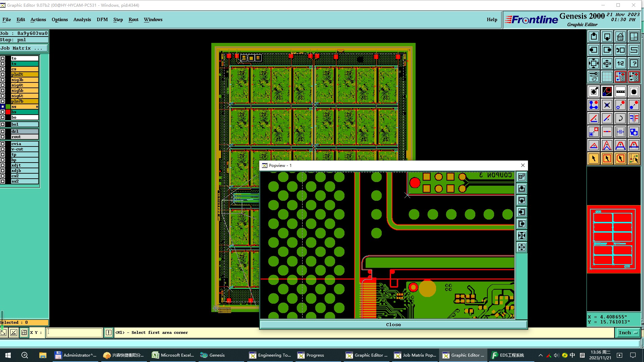Toggle the grid display icon

click(x=607, y=77)
